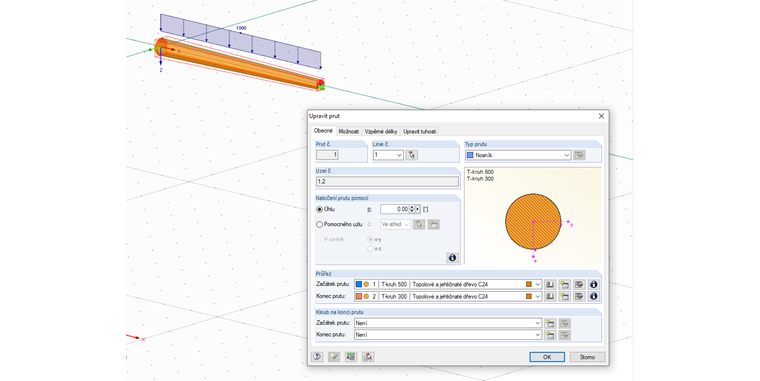Pick line graphically next to Linie č.

[x=412, y=155]
